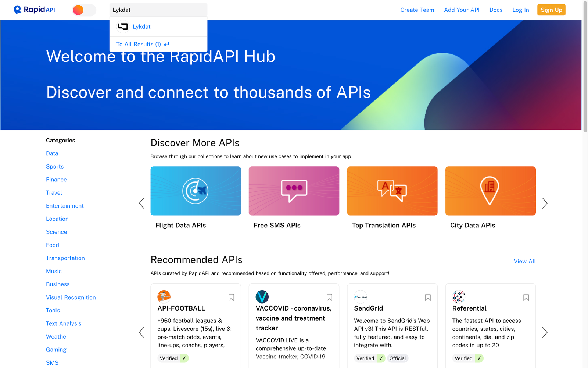Viewport: 588px width, 368px height.
Task: Click the City Data APIs title
Action: tap(473, 225)
